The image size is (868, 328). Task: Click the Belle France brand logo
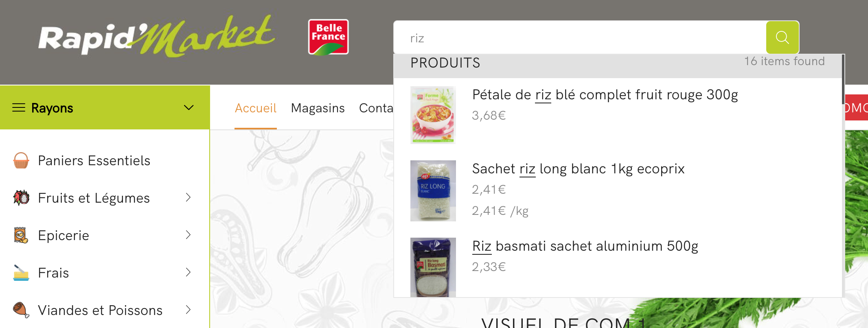(328, 37)
